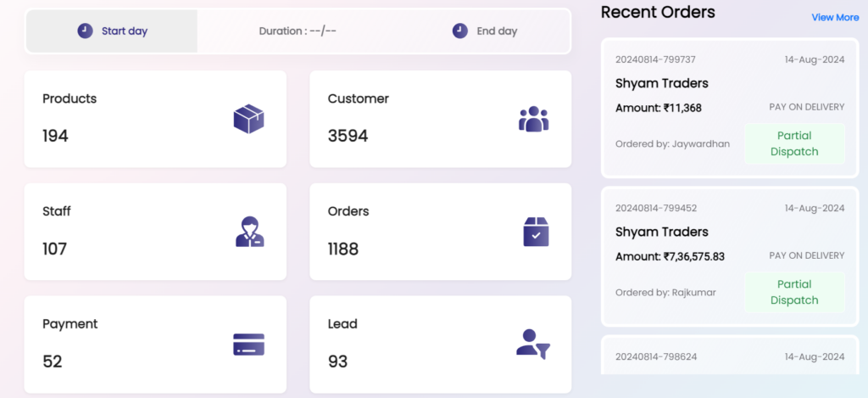Select order ID 20240814-799452
Image resolution: width=868 pixels, height=398 pixels.
656,208
